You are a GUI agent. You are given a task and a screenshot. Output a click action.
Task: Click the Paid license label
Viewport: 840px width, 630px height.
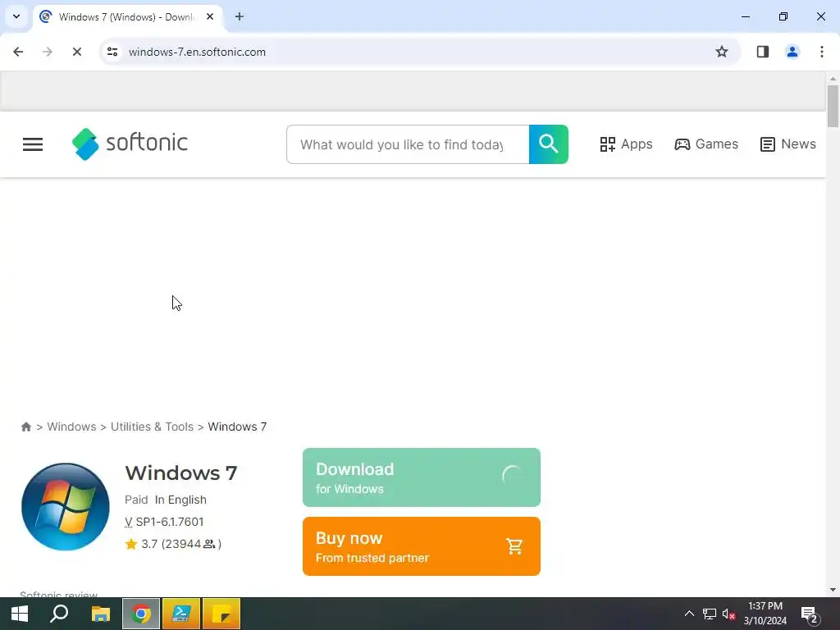pyautogui.click(x=136, y=500)
